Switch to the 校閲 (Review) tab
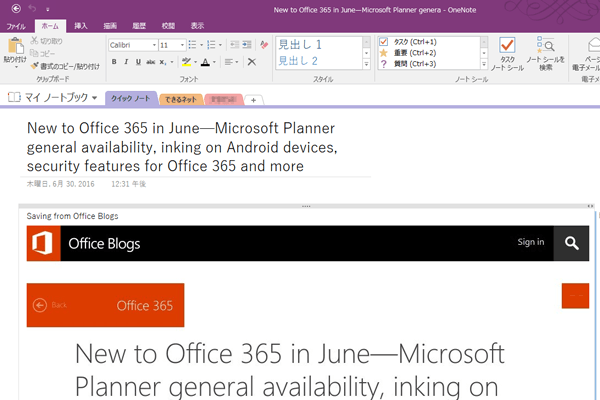Viewport: 600px width, 400px height. pos(168,26)
